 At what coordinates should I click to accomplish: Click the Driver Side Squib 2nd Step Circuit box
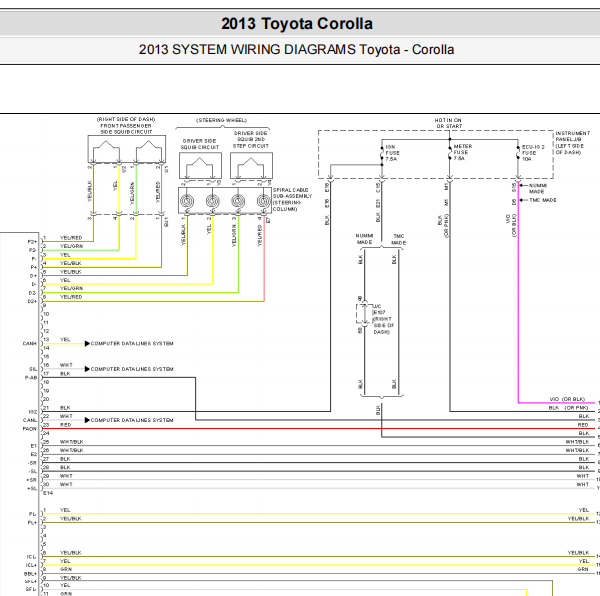(x=251, y=165)
